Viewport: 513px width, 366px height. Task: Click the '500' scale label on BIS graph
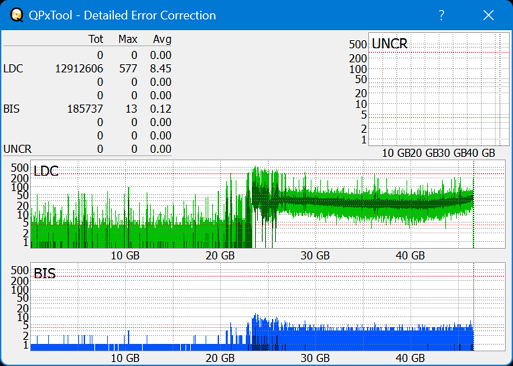(20, 270)
